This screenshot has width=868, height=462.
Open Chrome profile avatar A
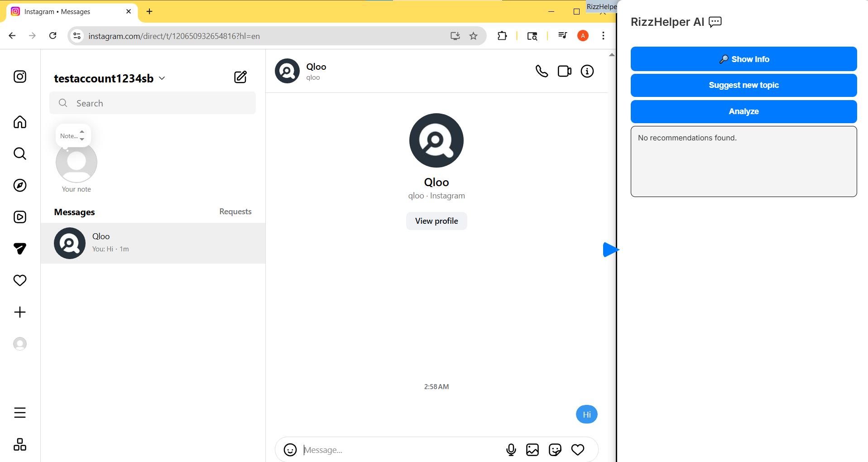[x=583, y=36]
